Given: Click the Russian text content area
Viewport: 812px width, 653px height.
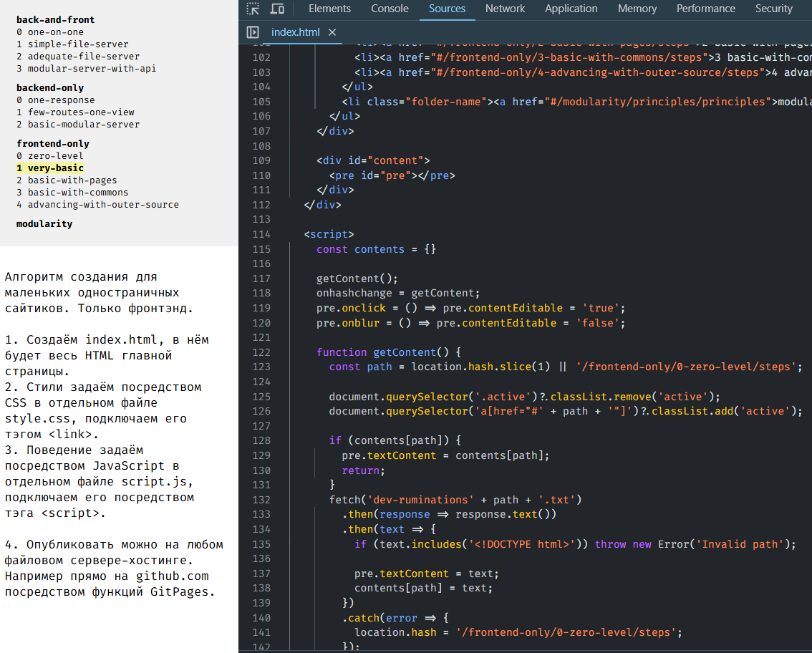Looking at the screenshot, I should 114,434.
